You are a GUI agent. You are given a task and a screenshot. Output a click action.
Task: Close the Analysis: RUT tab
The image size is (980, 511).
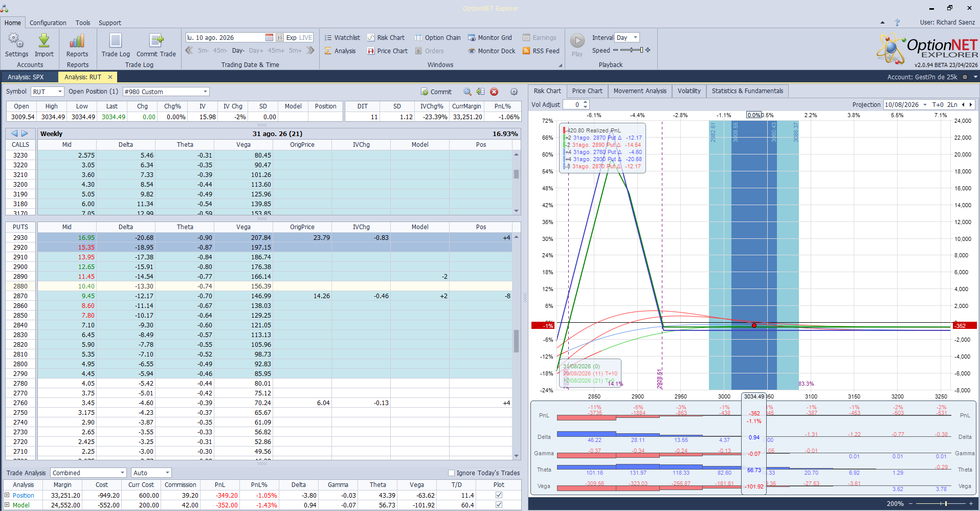110,77
